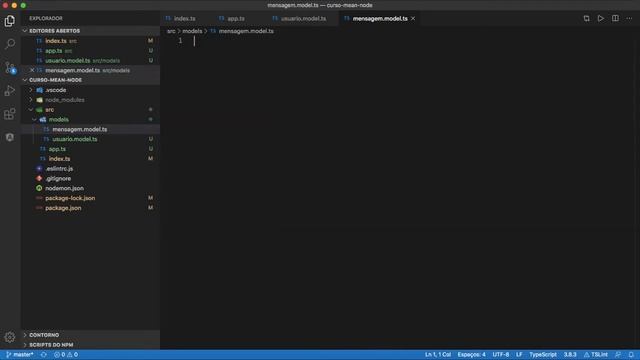Change the UTF-8 encoding
Viewport: 640px width, 360px height.
click(501, 355)
